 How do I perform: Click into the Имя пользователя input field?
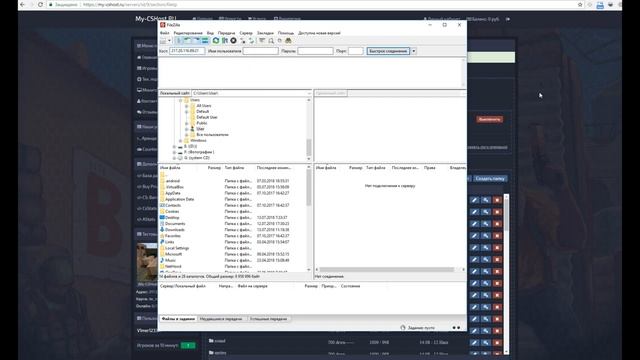click(260, 51)
